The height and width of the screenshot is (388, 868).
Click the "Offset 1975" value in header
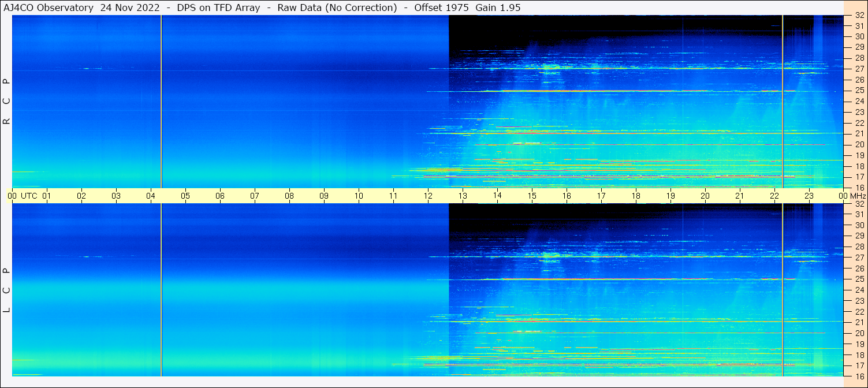pyautogui.click(x=442, y=8)
